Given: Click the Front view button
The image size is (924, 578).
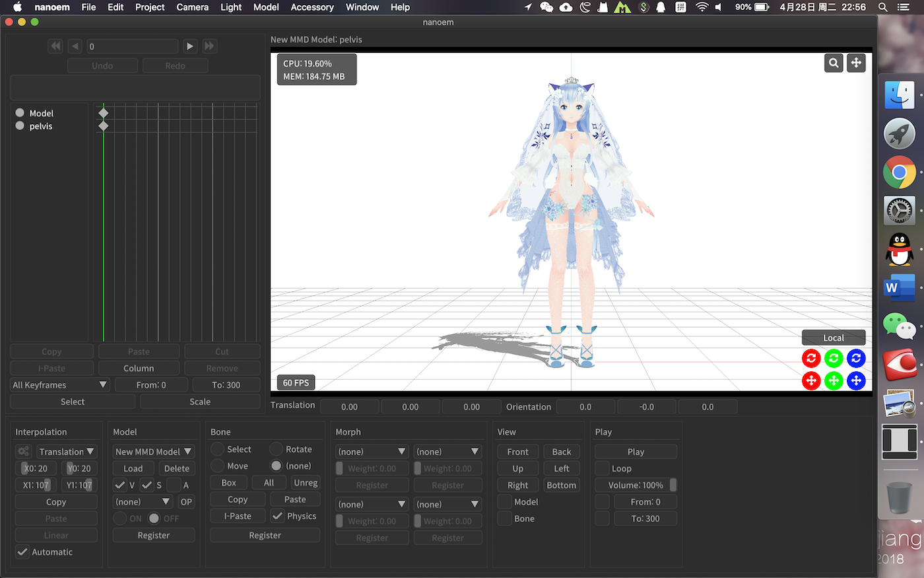Looking at the screenshot, I should [x=517, y=451].
